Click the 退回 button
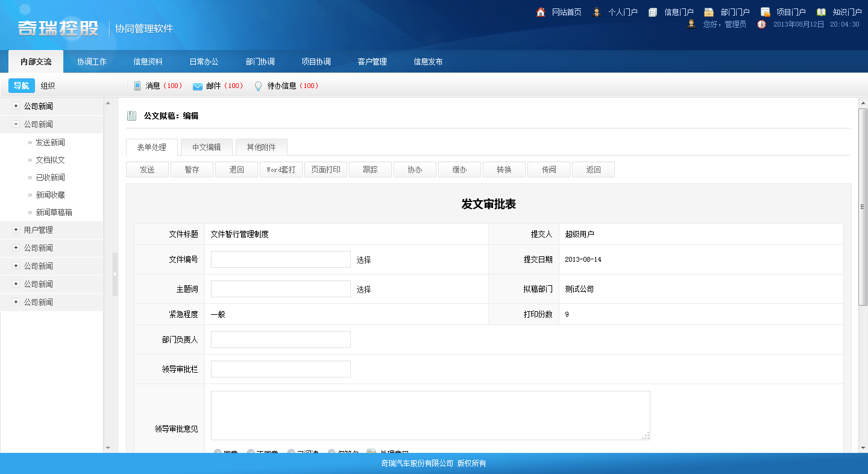Viewport: 868px width, 474px height. tap(237, 169)
